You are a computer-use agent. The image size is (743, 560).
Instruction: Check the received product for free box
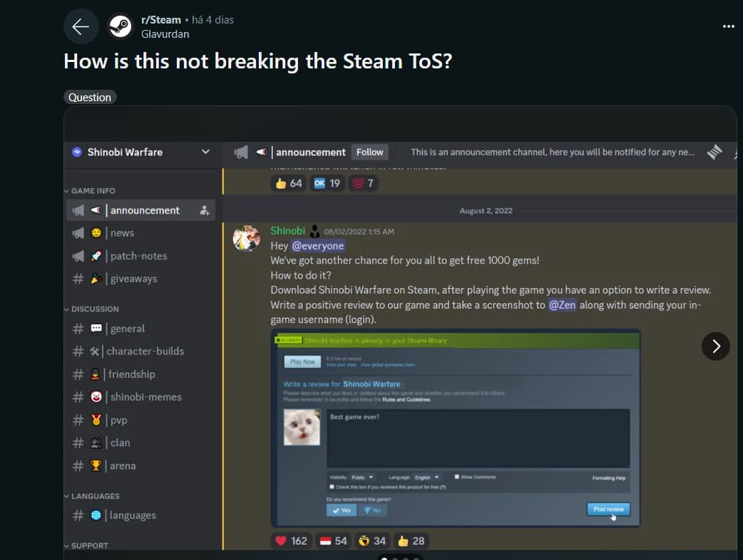[x=332, y=487]
